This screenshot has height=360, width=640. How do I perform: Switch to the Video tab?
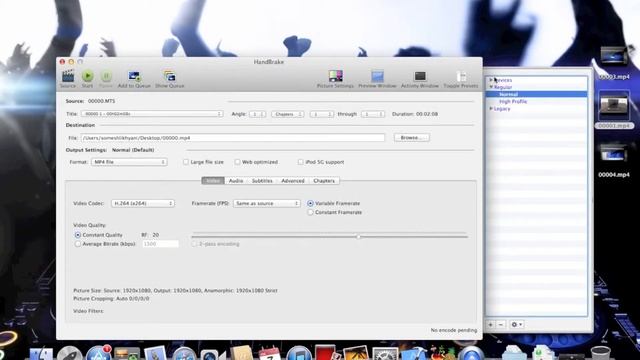pos(213,181)
